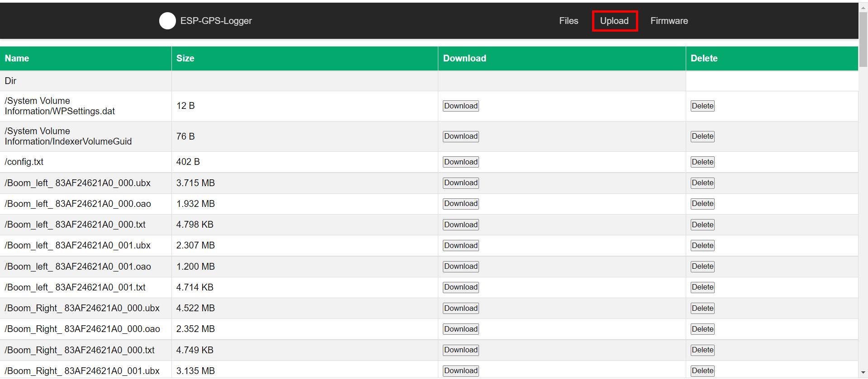Delete Boom_left_ 83AF24621A0_001.txt file
The width and height of the screenshot is (868, 379).
pyautogui.click(x=702, y=287)
